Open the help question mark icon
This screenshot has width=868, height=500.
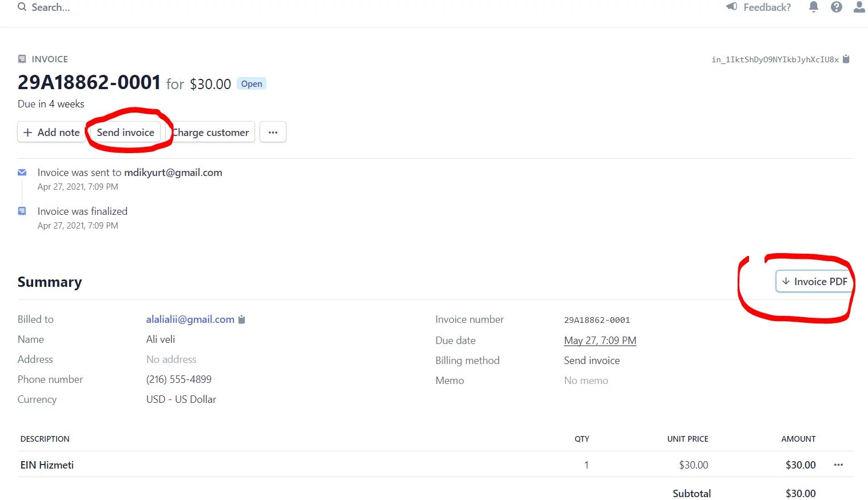[x=836, y=7]
